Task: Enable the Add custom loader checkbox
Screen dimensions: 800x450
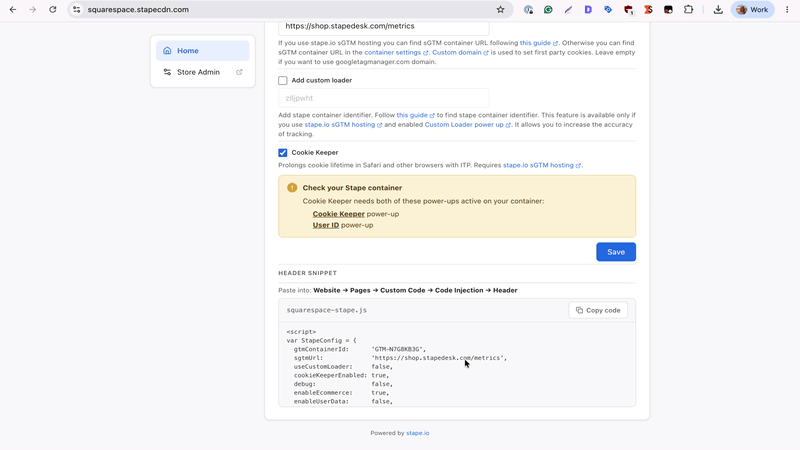Action: tap(283, 80)
